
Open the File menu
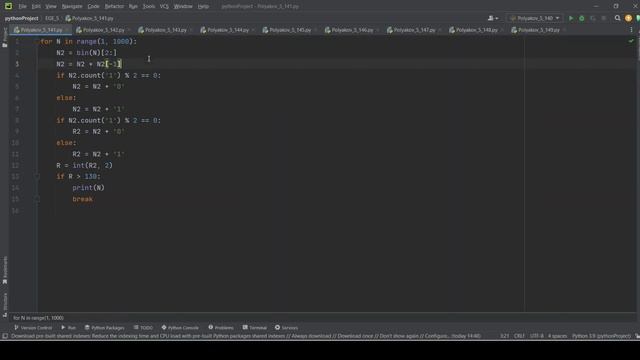click(22, 7)
